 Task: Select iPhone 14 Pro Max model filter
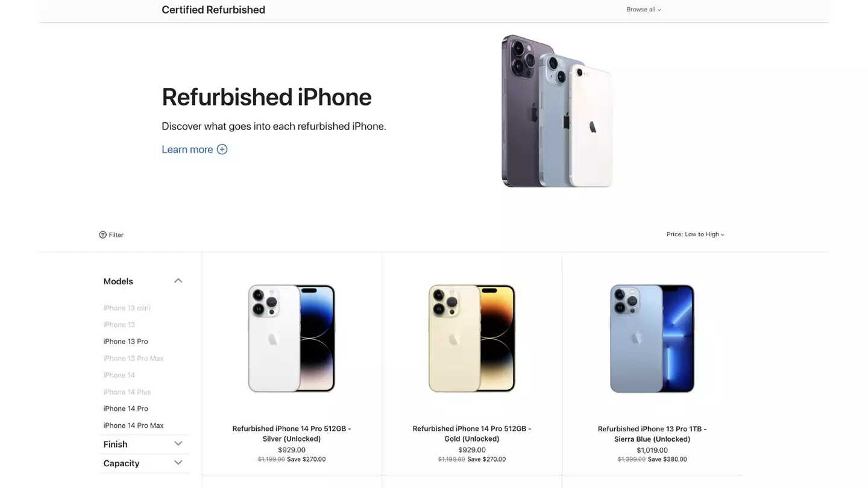point(133,425)
